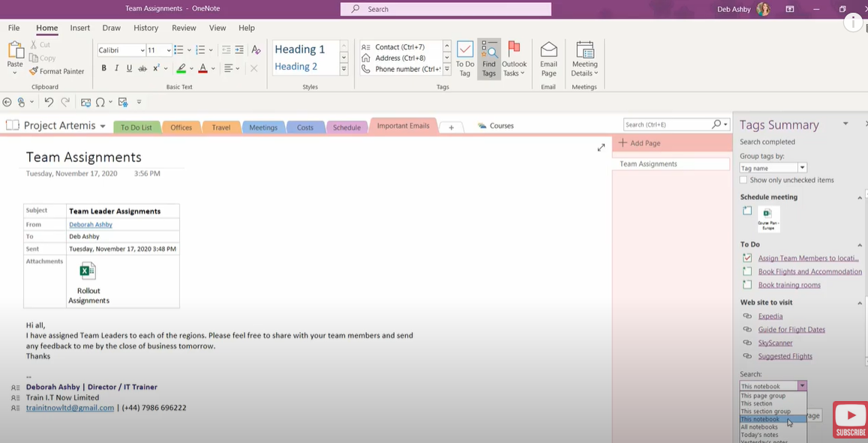Click the Add Page button

(643, 142)
